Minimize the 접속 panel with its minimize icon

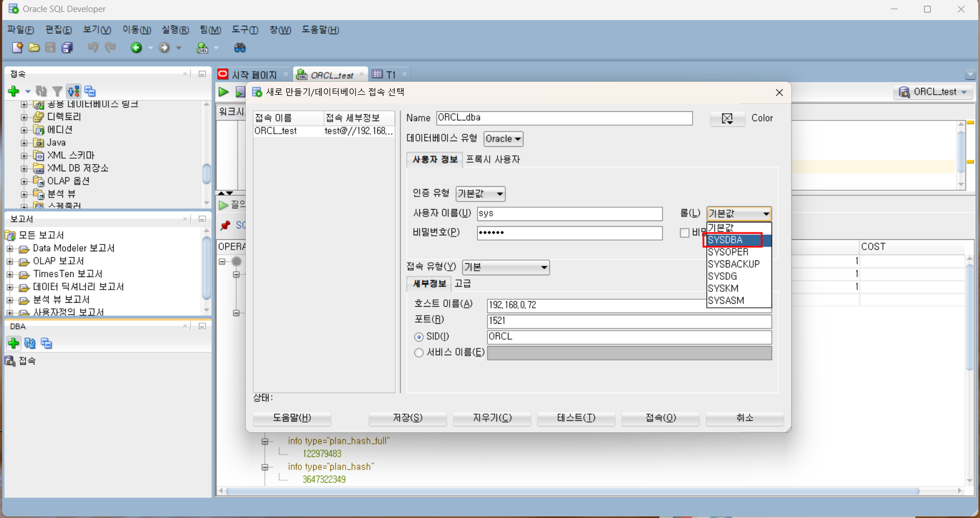coord(202,74)
